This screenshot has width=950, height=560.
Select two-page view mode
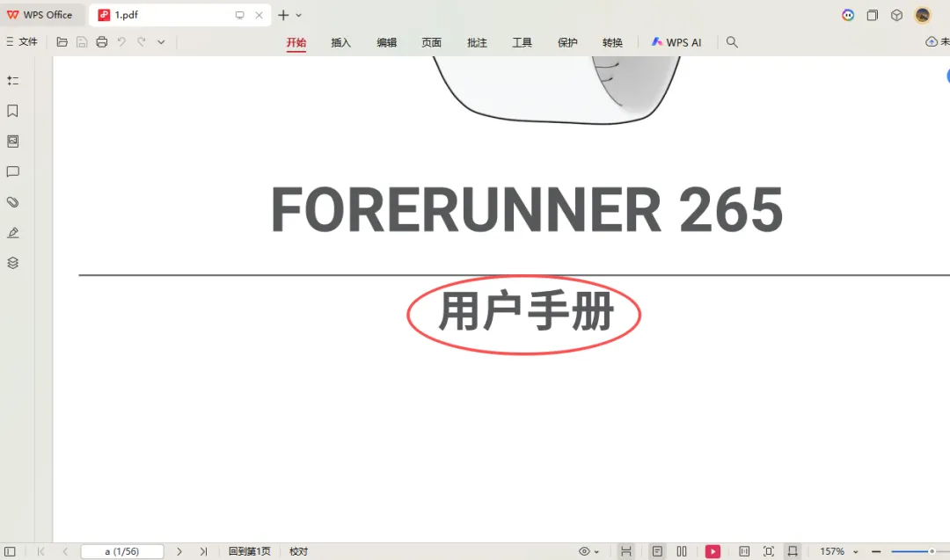(x=682, y=551)
